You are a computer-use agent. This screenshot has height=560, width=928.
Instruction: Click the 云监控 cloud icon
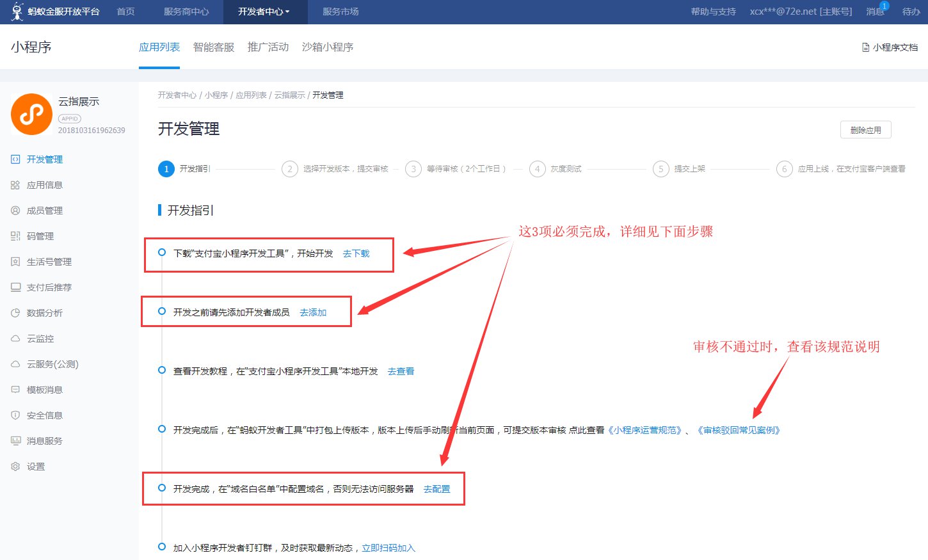coord(15,339)
